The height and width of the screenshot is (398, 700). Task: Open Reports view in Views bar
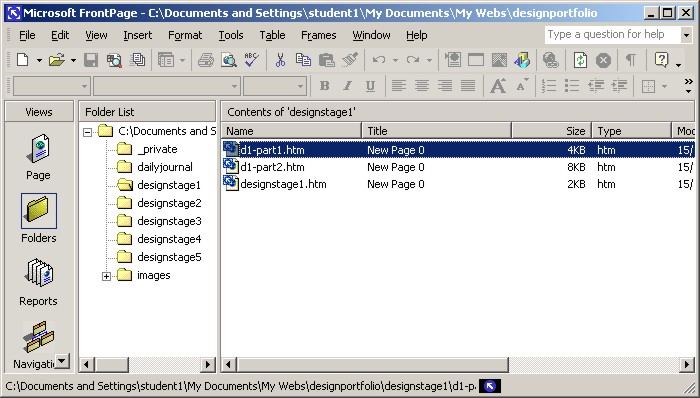[38, 282]
